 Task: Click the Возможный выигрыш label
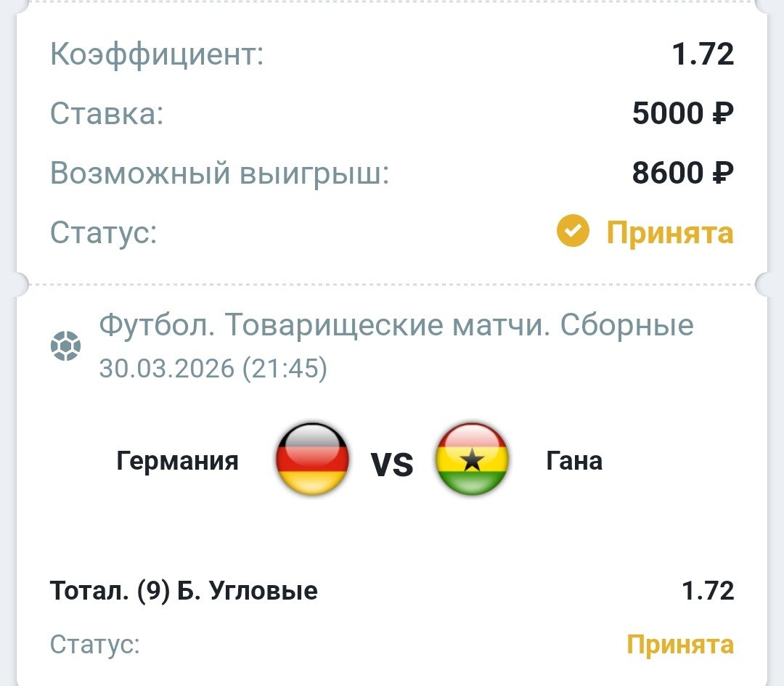219,174
